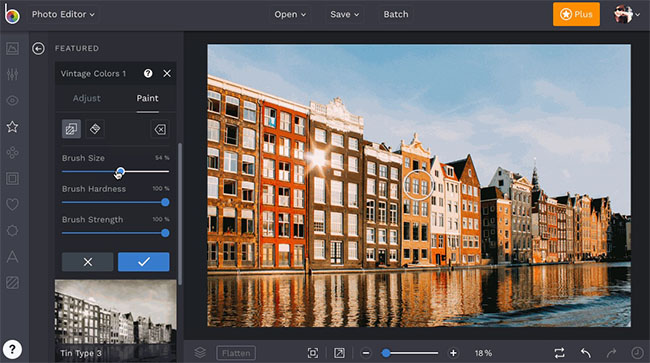650x363 pixels.
Task: Switch to the Paint tab
Action: click(x=148, y=98)
